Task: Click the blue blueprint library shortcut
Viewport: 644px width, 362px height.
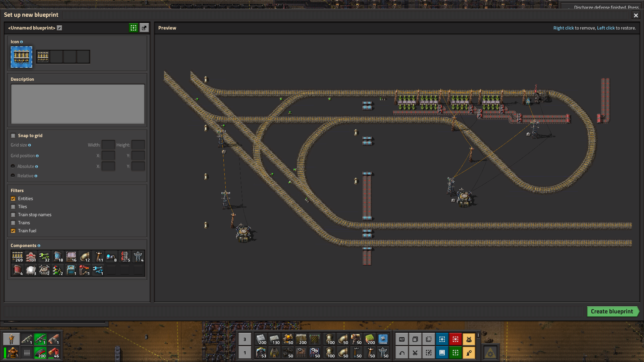Action: (x=442, y=353)
